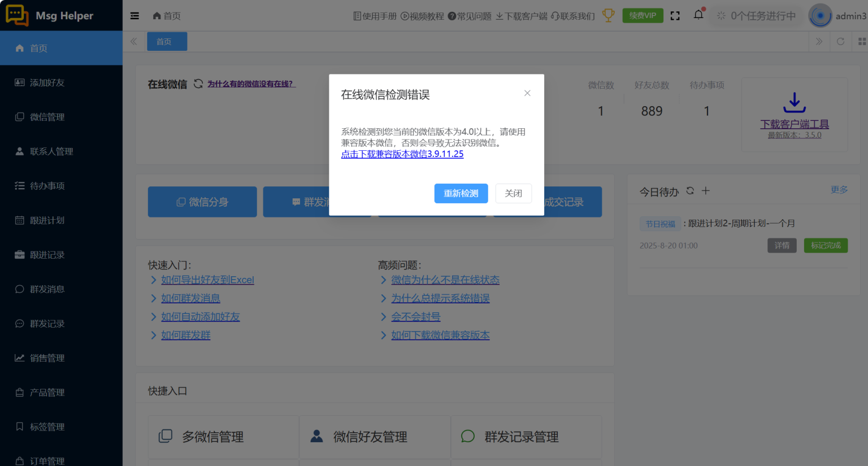Collapse tabs using the left double-chevron
The height and width of the screenshot is (466, 868).
pos(133,41)
